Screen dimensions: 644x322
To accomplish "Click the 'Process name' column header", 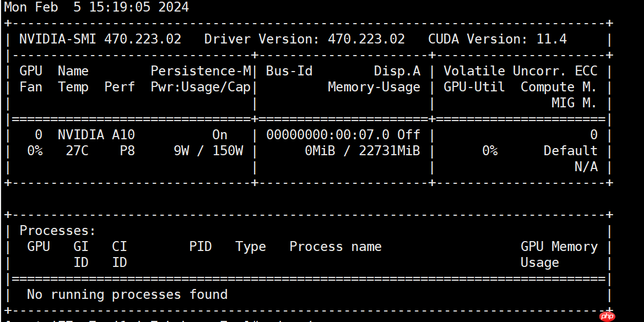I will [335, 247].
